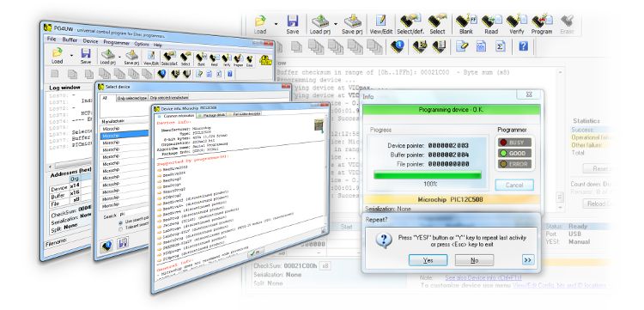This screenshot has height=310, width=644.
Task: Open Help menu in PG4UW window
Action: click(x=158, y=45)
